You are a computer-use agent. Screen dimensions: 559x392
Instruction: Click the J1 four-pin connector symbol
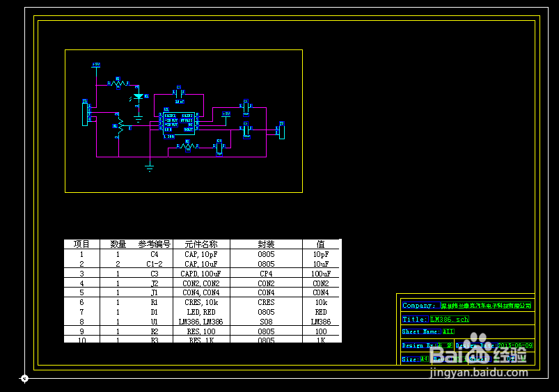85,114
